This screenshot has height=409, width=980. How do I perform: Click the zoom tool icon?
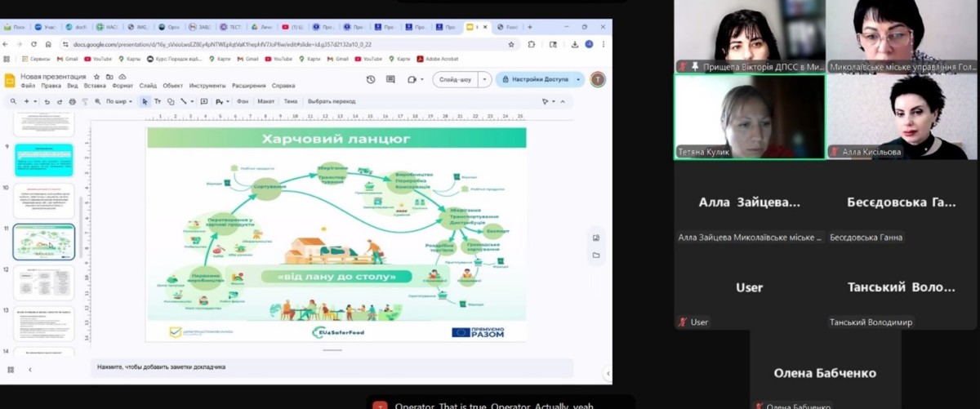click(97, 101)
